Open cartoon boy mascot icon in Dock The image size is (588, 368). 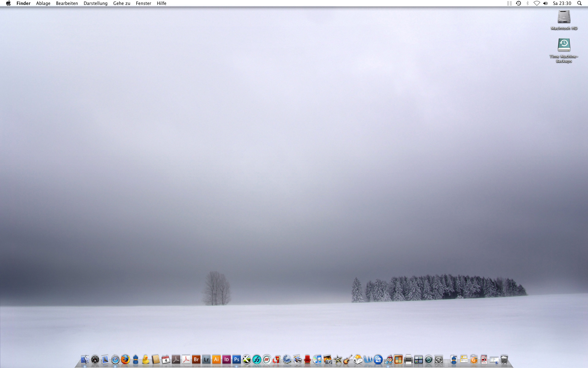pos(388,359)
